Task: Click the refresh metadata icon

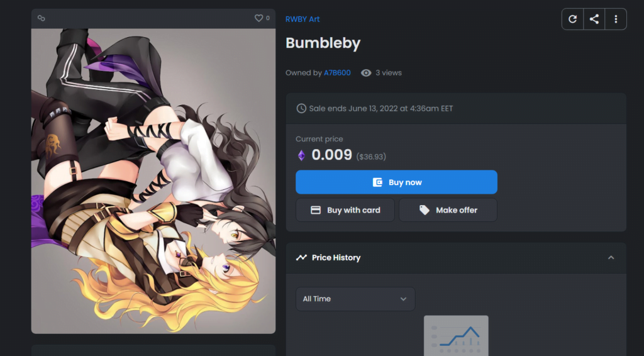Action: (x=572, y=19)
